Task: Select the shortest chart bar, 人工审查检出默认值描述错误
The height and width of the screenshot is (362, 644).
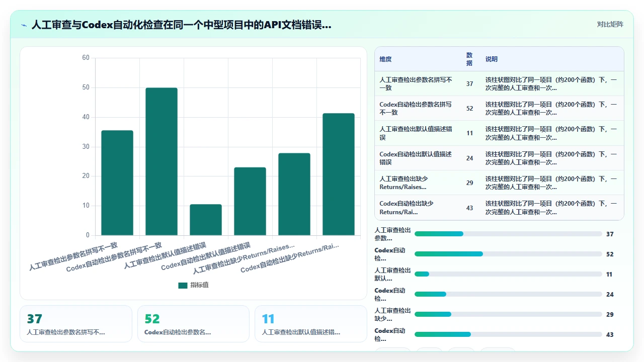Action: (206, 220)
